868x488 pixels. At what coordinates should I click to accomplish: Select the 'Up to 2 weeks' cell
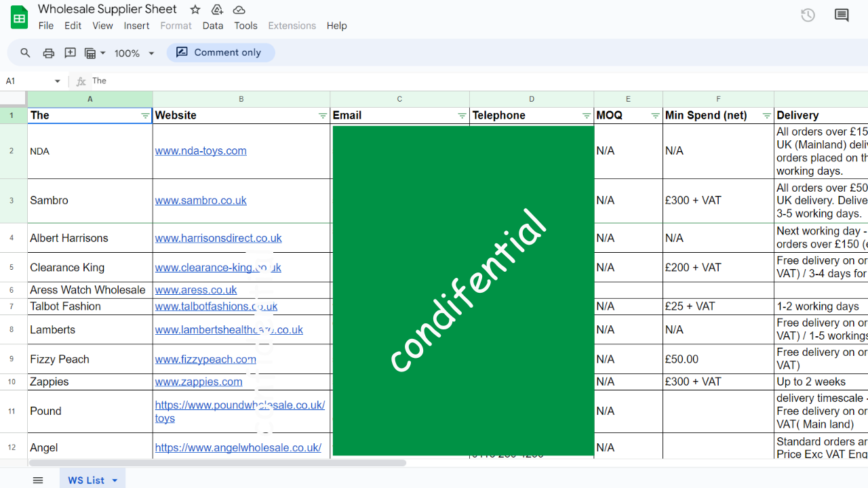click(821, 382)
